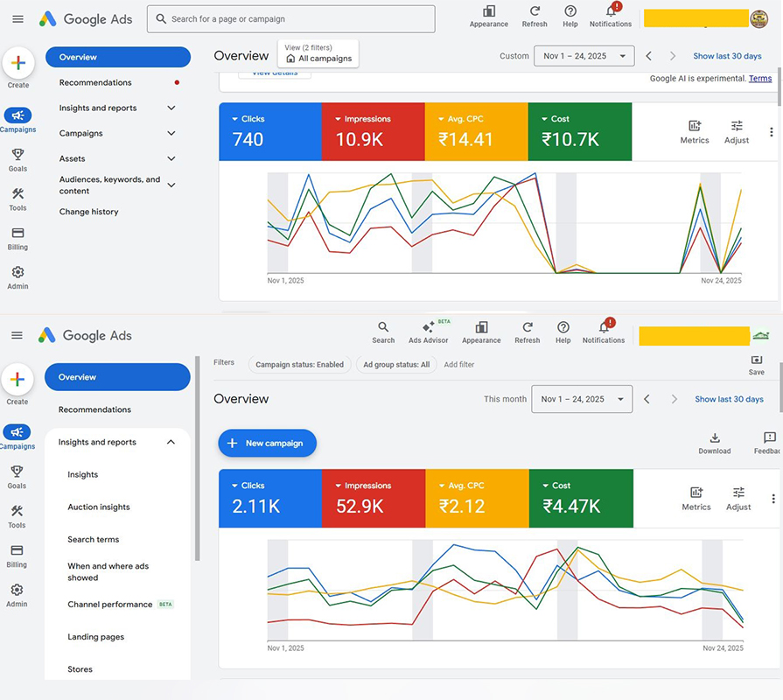Screen dimensions: 783x700
Task: Open Adjust icon beside the ₹4.47K Cost card
Action: [x=738, y=493]
